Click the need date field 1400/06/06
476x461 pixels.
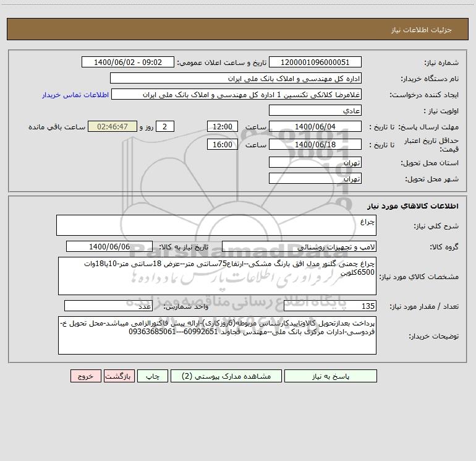pos(109,246)
